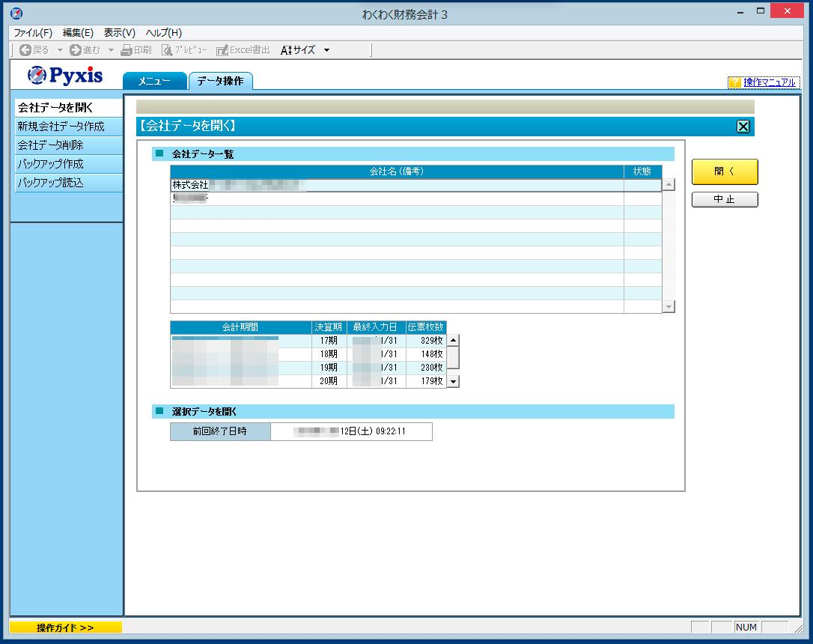Screen dimensions: 813x644
Task: Open the 編集(E) menu
Action: point(78,33)
